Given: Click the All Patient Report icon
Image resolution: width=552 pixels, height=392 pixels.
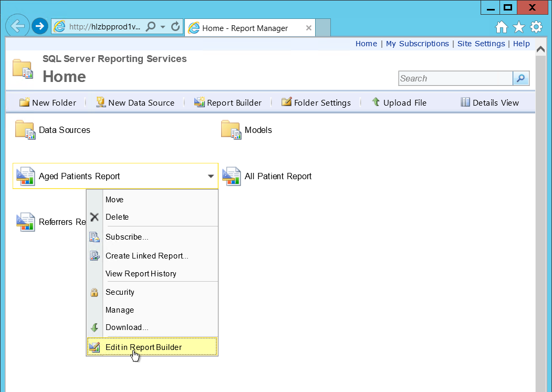Looking at the screenshot, I should (x=231, y=176).
